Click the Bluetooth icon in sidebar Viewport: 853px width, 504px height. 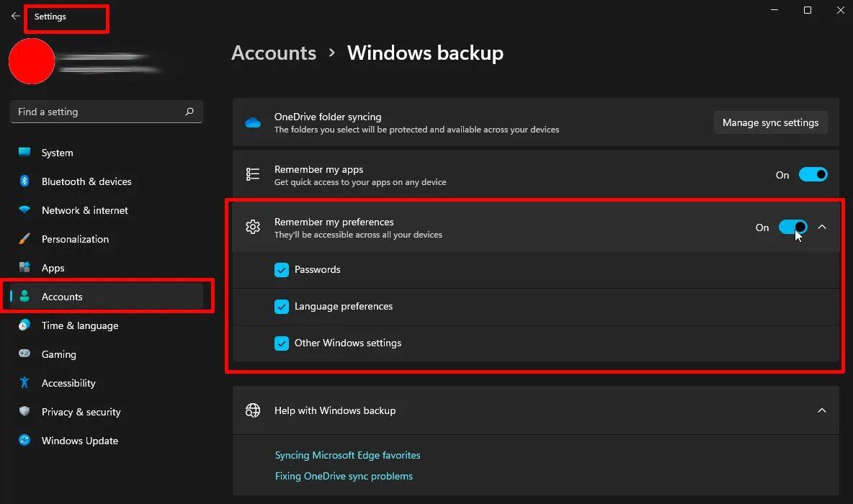(24, 181)
